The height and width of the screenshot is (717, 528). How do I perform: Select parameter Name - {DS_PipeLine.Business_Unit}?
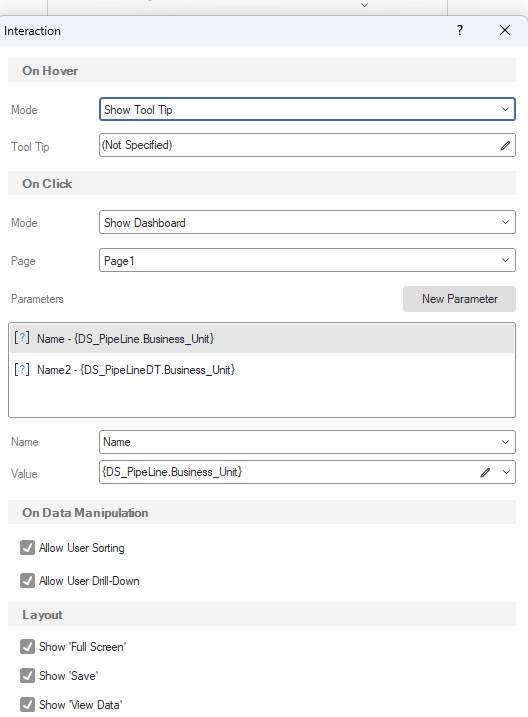pyautogui.click(x=262, y=338)
